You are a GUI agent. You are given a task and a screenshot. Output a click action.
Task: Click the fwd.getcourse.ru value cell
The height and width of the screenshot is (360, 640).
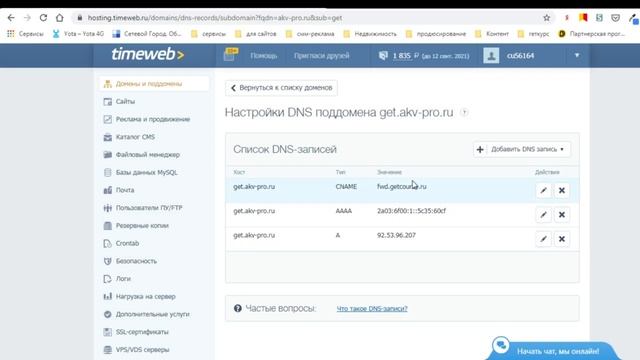click(402, 187)
